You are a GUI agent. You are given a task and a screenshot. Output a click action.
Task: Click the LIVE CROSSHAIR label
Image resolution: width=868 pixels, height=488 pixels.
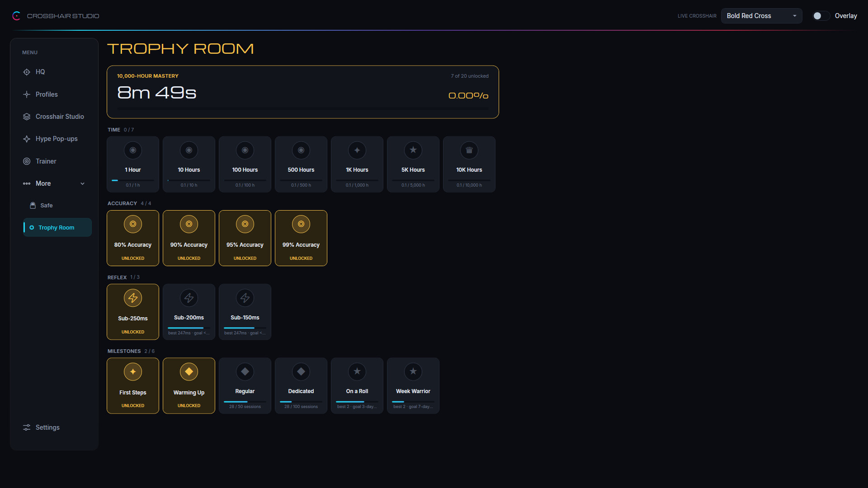point(697,16)
